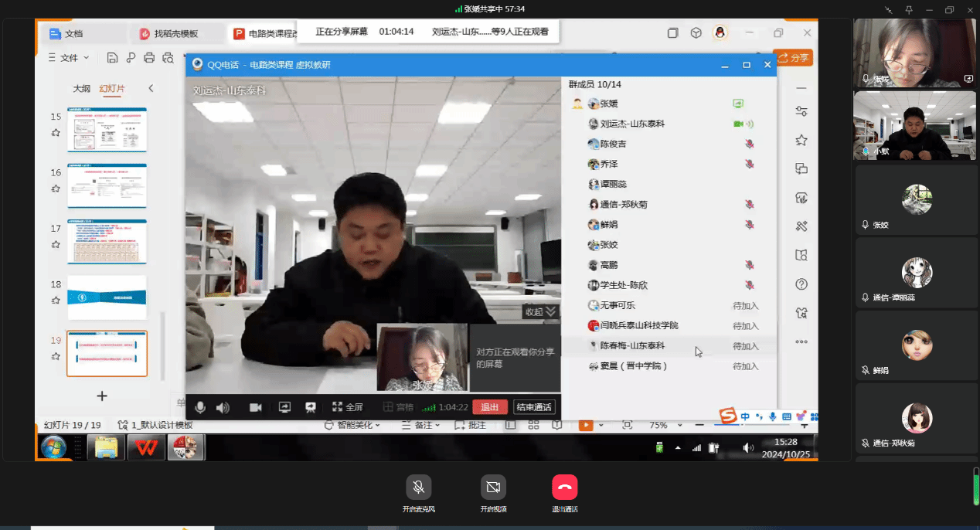Collapse slide panel with left chevron
Screen dimensions: 980x530
pos(151,88)
